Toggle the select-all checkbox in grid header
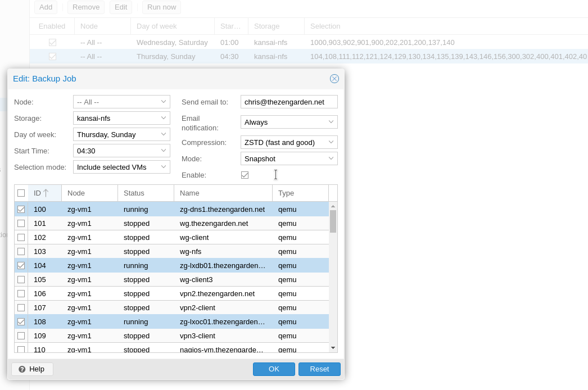This screenshot has width=588, height=390. (x=21, y=193)
